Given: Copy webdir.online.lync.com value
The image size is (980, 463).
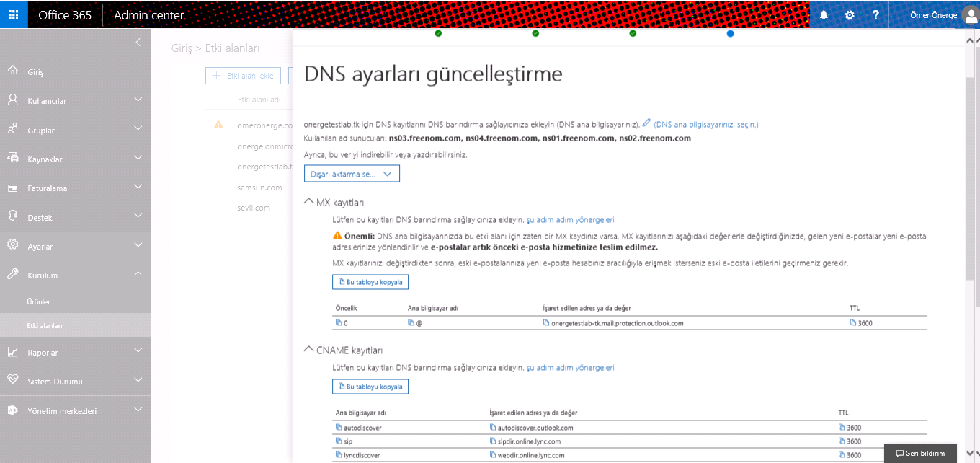Looking at the screenshot, I should pos(492,454).
